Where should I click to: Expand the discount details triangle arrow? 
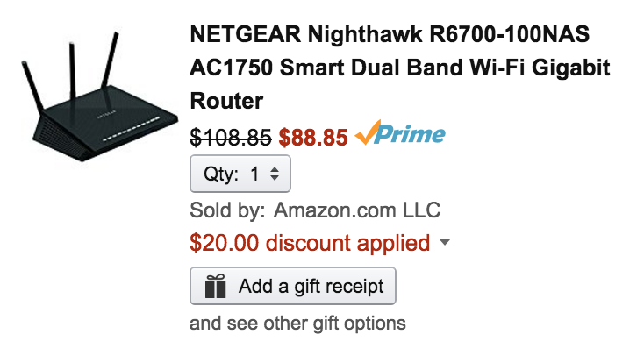(x=444, y=241)
